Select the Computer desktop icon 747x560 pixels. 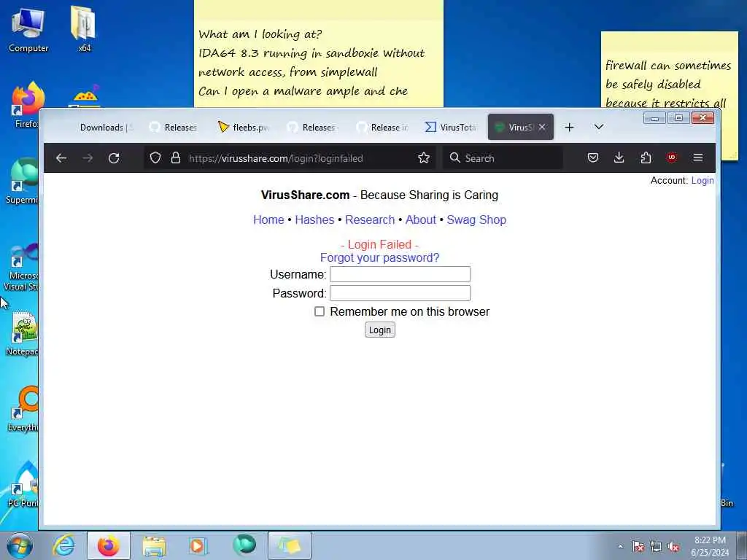pyautogui.click(x=28, y=29)
